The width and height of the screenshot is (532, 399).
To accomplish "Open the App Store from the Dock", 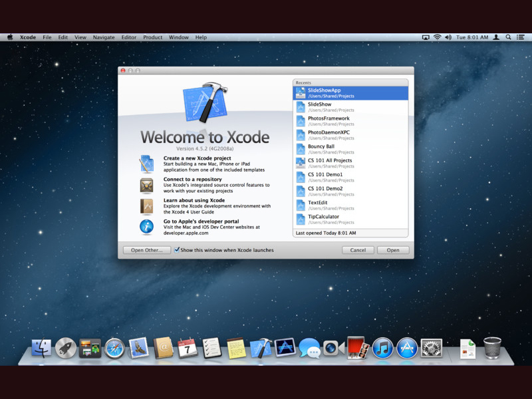I will click(x=407, y=348).
